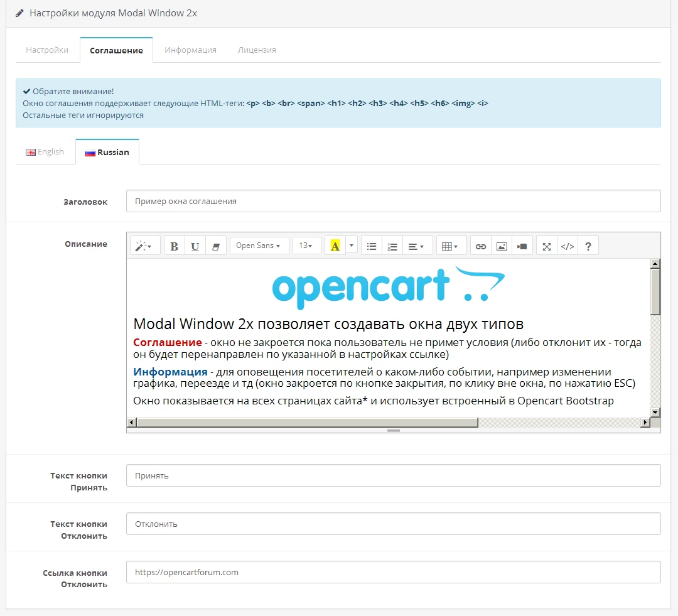Click the pencil icon in the panel header
This screenshot has width=678, height=616.
click(x=19, y=13)
